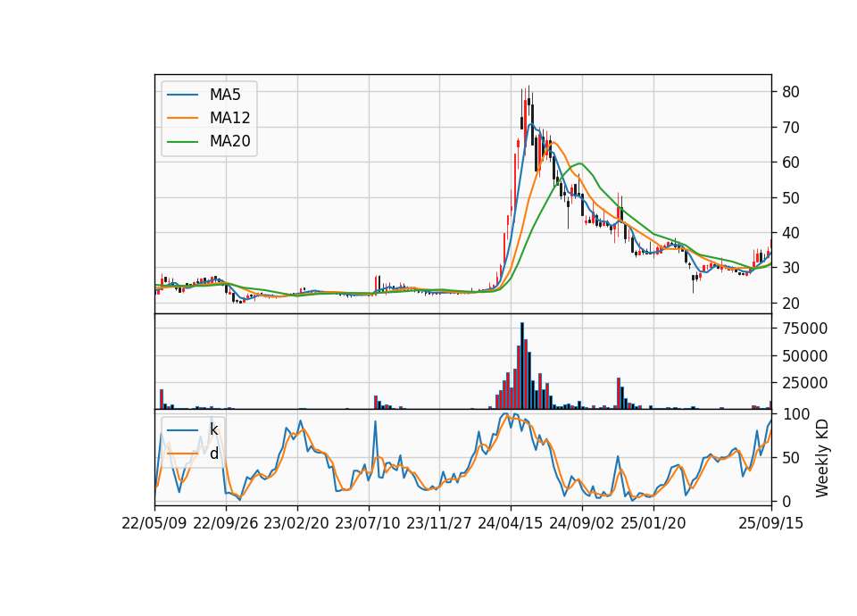Click the volume axis value 25000

804,383
